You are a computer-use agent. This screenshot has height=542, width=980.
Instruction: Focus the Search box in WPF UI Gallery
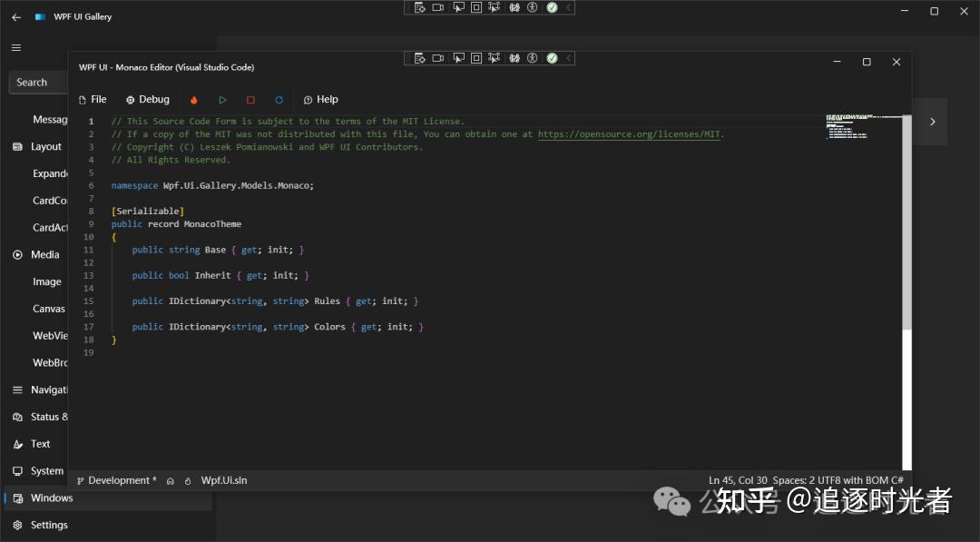pyautogui.click(x=38, y=82)
